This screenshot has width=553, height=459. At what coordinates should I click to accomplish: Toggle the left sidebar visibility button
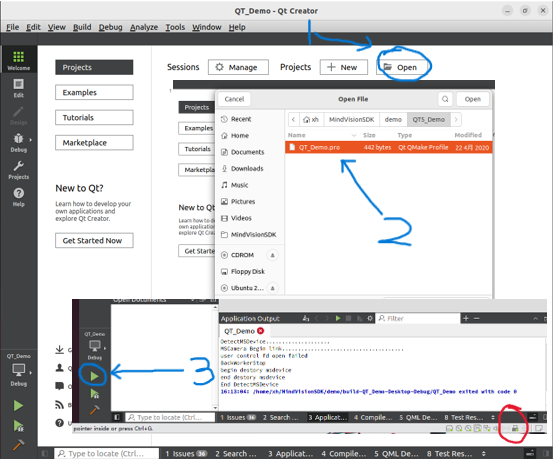[x=45, y=453]
